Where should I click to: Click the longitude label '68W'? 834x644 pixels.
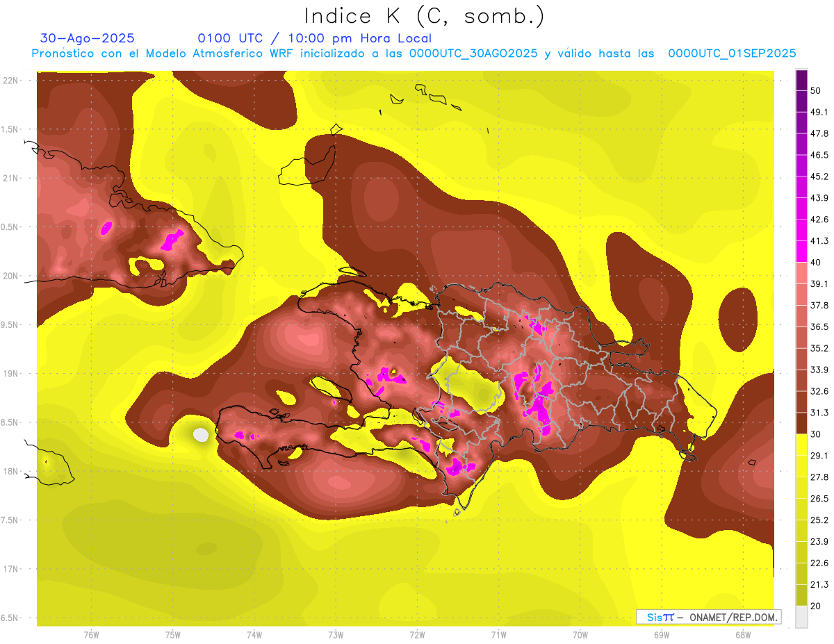(742, 635)
